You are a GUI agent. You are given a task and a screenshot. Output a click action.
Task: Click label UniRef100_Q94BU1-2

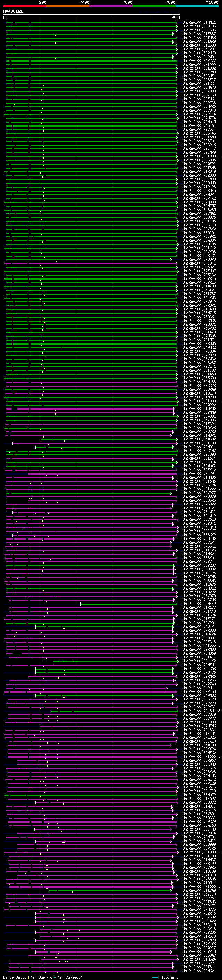(201, 711)
